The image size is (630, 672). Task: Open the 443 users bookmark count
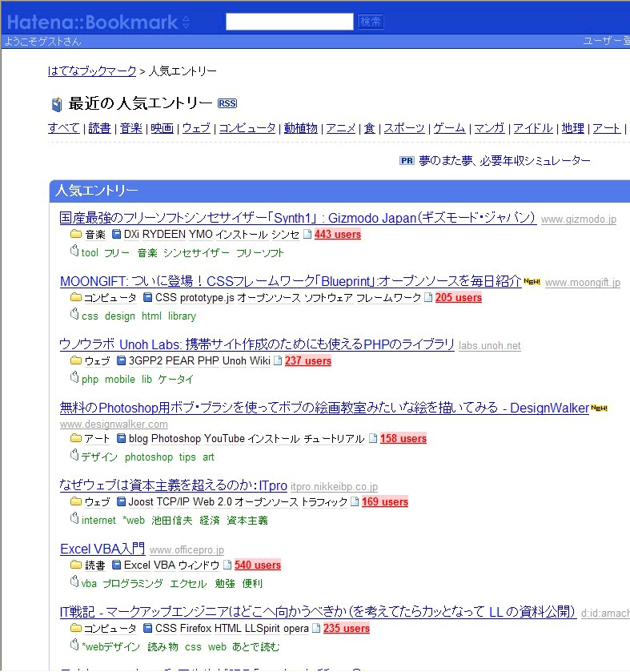pos(338,234)
